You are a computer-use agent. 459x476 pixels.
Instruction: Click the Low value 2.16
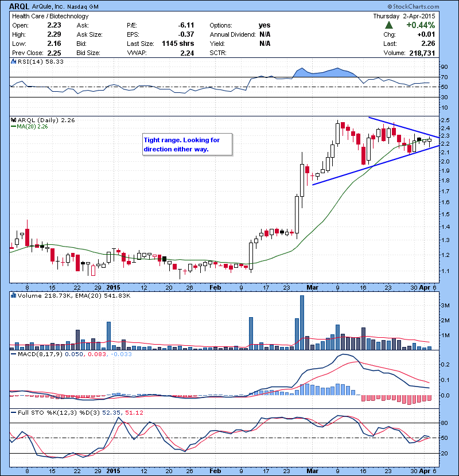[54, 44]
